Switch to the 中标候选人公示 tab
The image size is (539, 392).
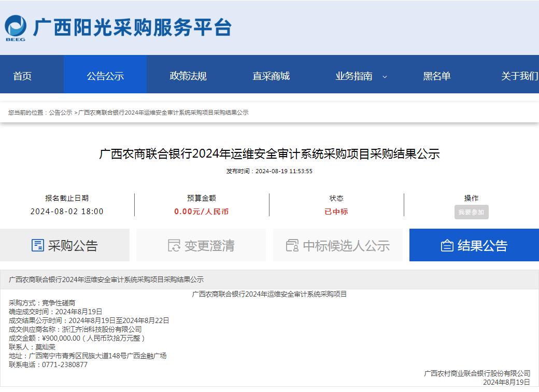coord(337,245)
